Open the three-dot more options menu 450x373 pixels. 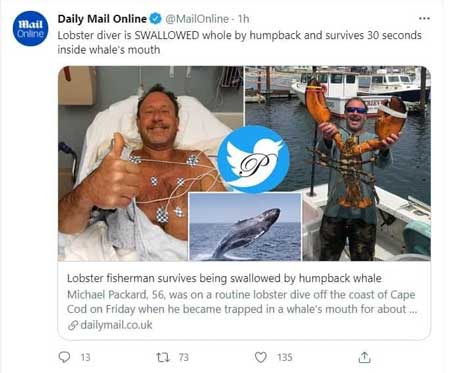pos(424,18)
